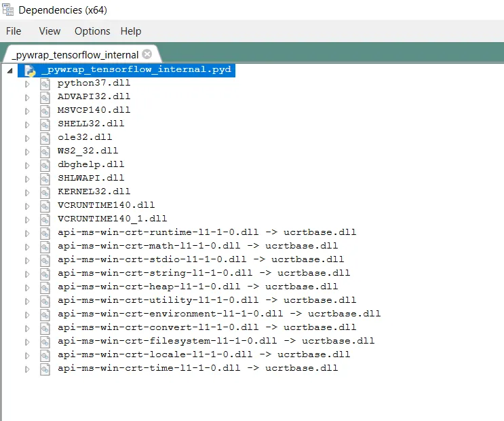Click the module icon beside MSVCP140.dll
Image resolution: width=504 pixels, height=421 pixels.
(x=45, y=111)
